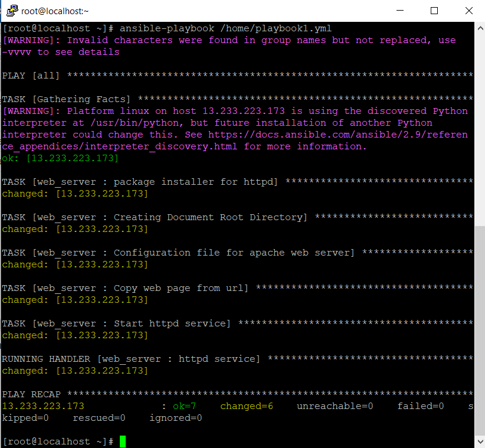
Task: Click the minimize button of the PuTTY window
Action: [400, 11]
